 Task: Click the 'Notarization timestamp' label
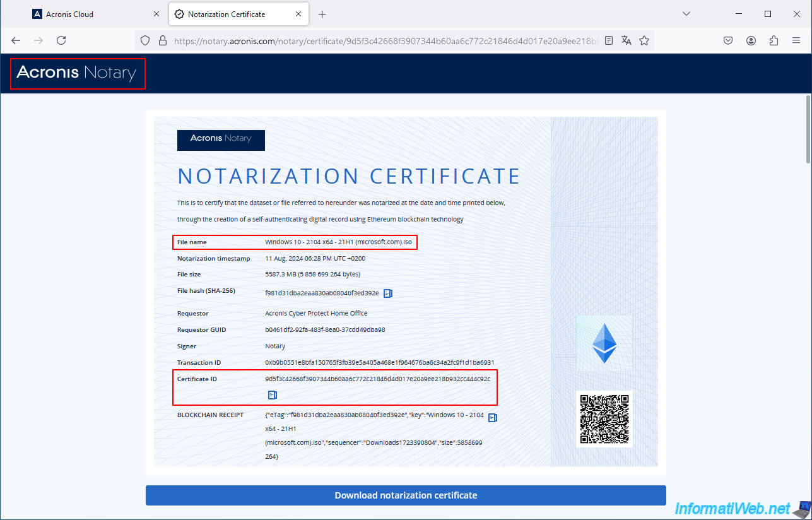click(214, 259)
